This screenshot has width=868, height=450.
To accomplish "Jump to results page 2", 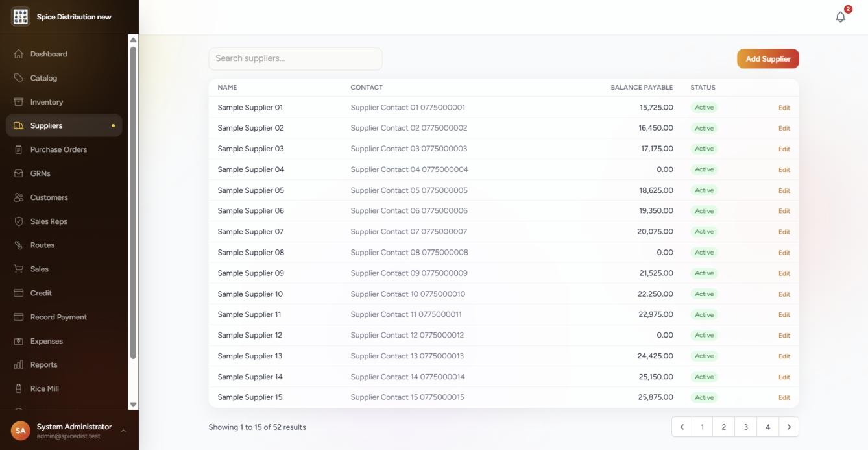I will (723, 427).
